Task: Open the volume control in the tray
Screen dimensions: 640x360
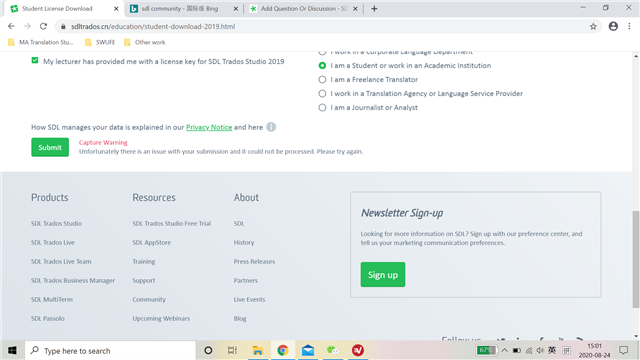Action: pos(540,350)
